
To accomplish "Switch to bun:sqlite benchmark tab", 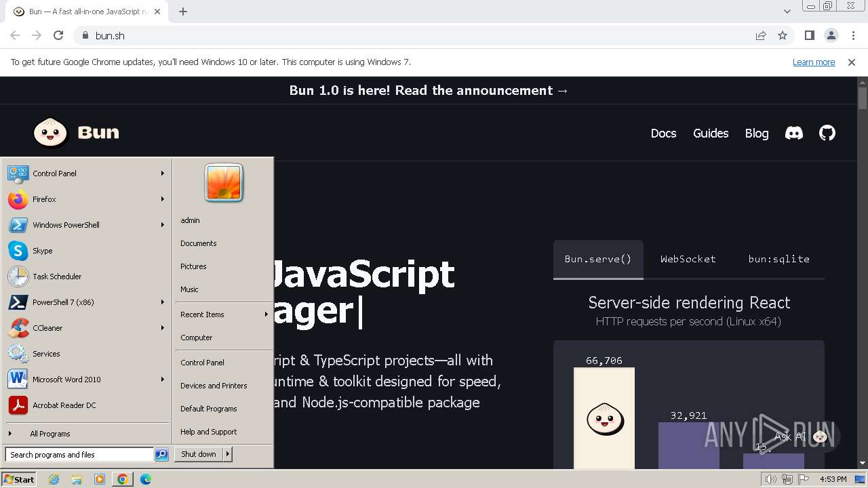I will tap(779, 259).
